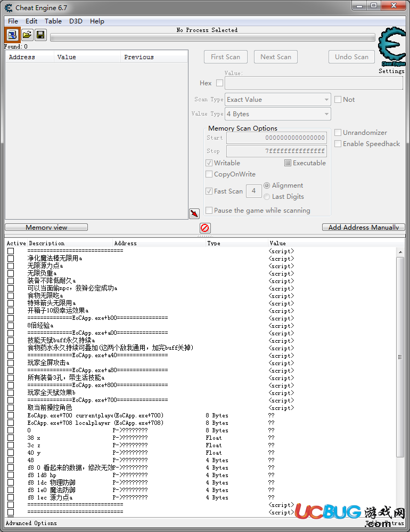Click the Stop address field
The height and width of the screenshot is (532, 410).
pyautogui.click(x=276, y=151)
